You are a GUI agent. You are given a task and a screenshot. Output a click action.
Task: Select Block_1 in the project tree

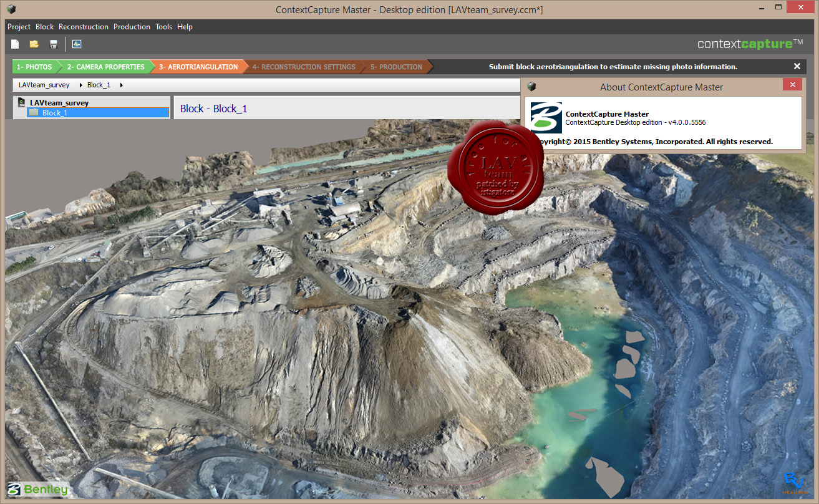(98, 112)
